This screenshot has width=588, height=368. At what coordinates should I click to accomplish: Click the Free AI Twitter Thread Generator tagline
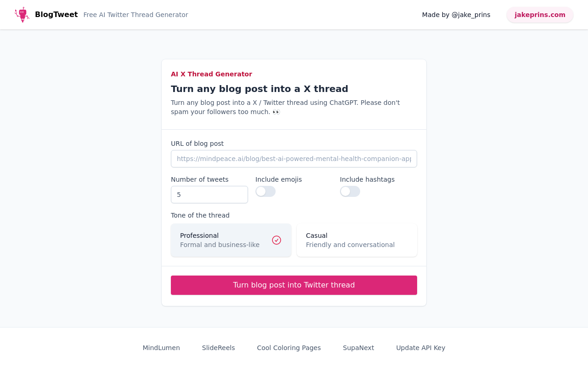coord(136,15)
